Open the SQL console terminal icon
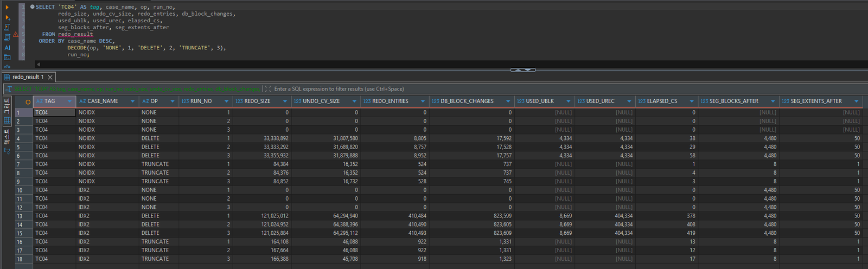This screenshot has height=269, width=868. [7, 57]
